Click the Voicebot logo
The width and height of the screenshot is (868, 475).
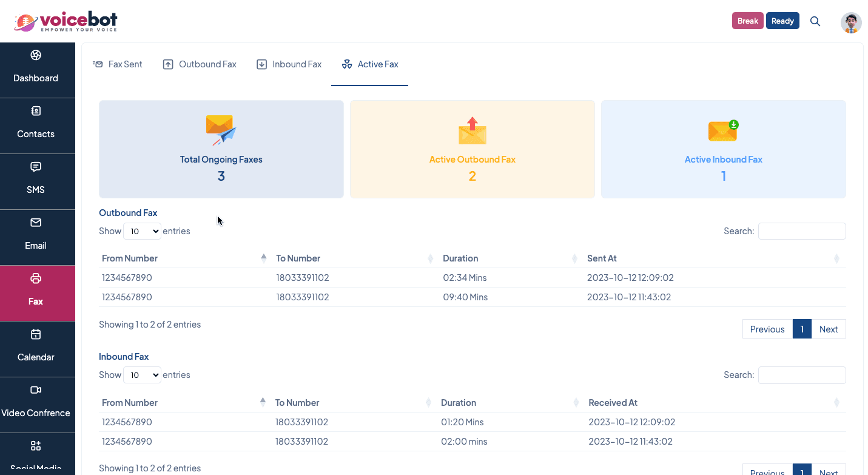point(66,22)
